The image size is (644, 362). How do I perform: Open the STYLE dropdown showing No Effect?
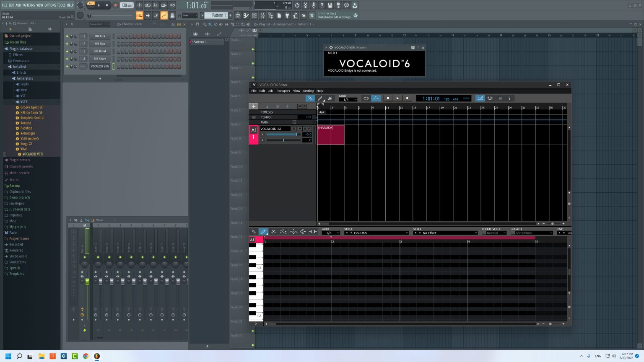pyautogui.click(x=444, y=233)
